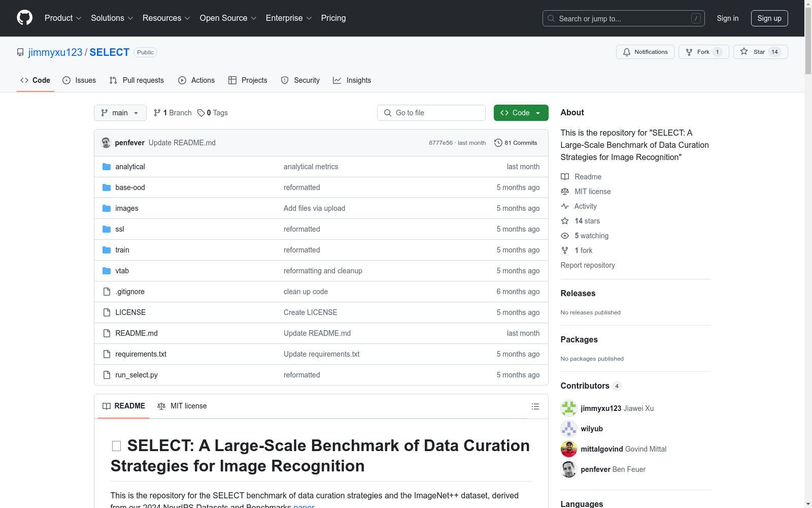Star the repository with the Star button
The width and height of the screenshot is (812, 508).
(x=760, y=52)
